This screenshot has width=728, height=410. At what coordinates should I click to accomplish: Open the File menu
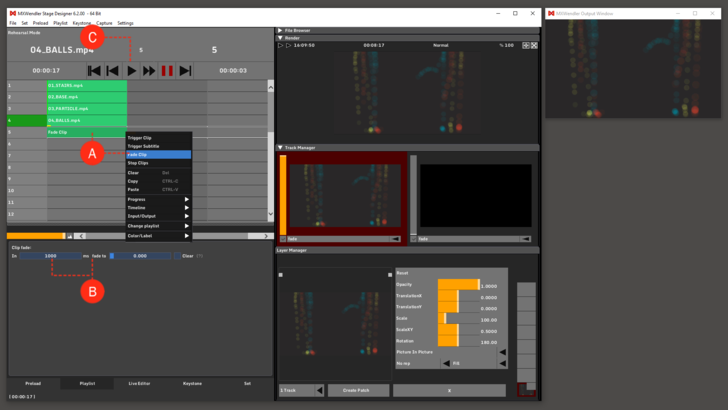pyautogui.click(x=13, y=23)
